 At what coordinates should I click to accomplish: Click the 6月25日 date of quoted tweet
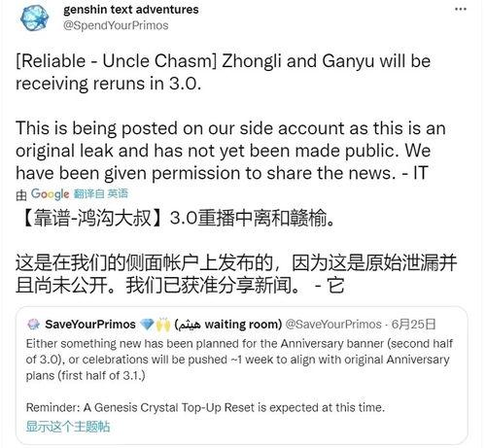(413, 325)
